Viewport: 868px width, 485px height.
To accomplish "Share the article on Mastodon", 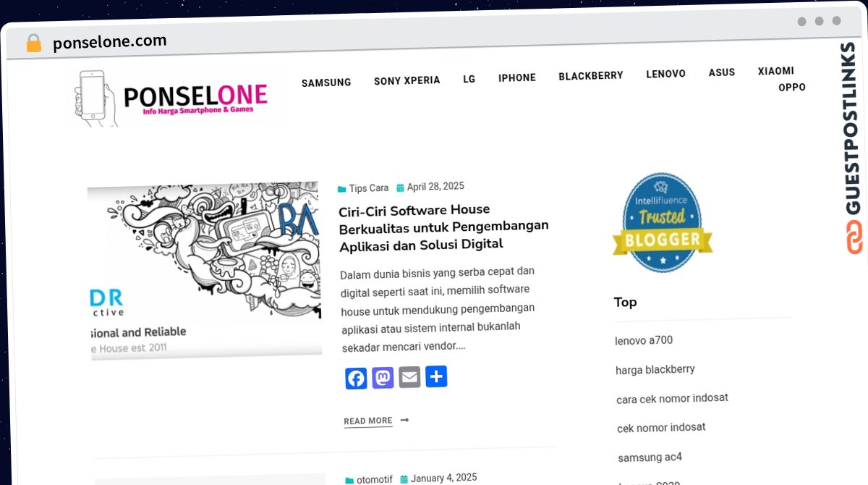I will coord(383,378).
